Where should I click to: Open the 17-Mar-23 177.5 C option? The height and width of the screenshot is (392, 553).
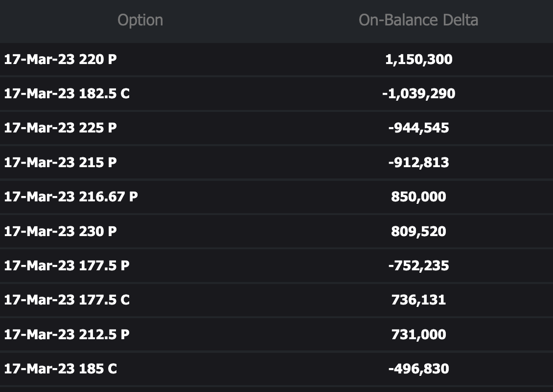coord(67,300)
